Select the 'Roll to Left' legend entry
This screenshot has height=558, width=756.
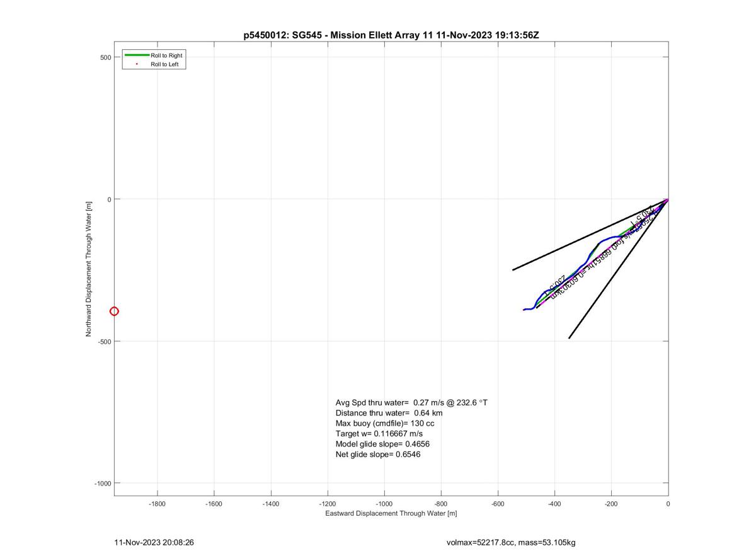click(165, 64)
